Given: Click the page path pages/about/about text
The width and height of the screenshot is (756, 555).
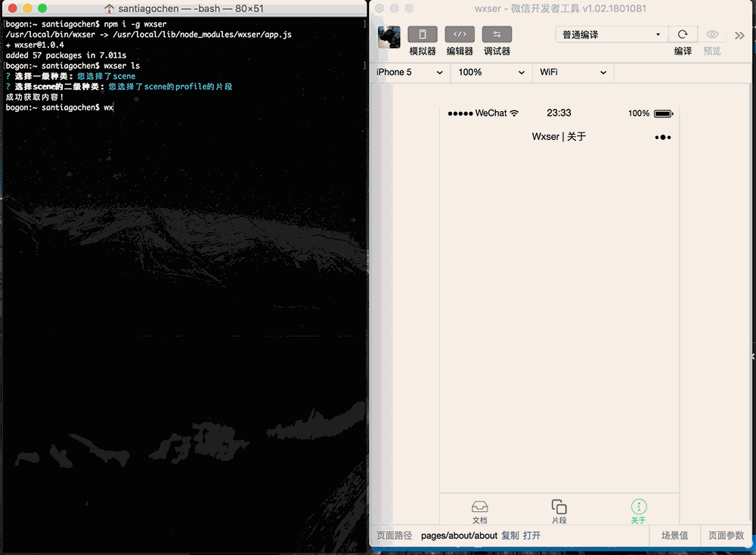Looking at the screenshot, I should tap(459, 535).
